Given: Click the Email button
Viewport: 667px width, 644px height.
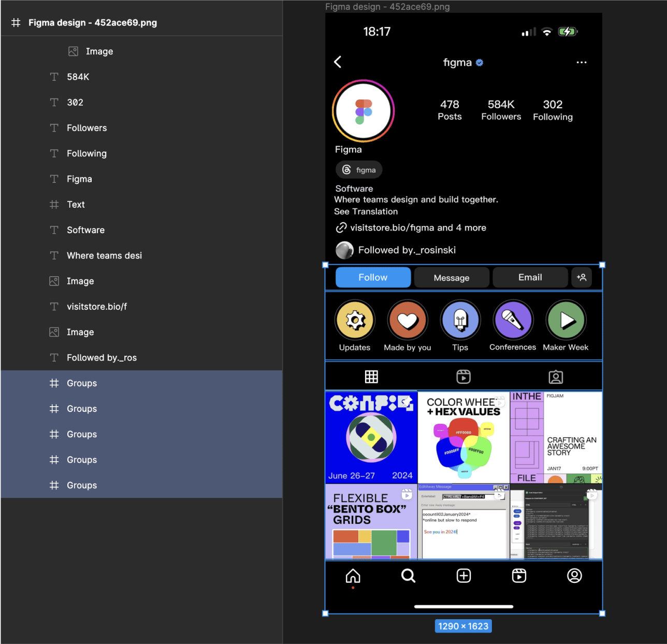Looking at the screenshot, I should coord(530,277).
